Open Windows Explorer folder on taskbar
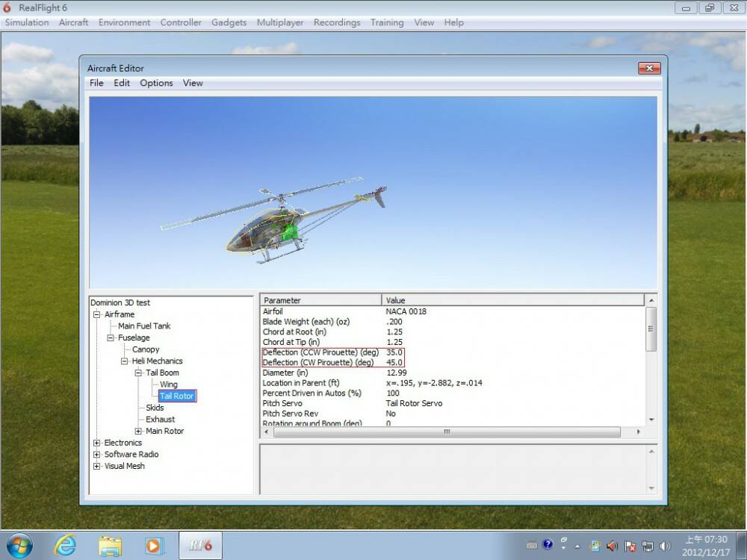Viewport: 747px width, 560px height. (x=110, y=547)
